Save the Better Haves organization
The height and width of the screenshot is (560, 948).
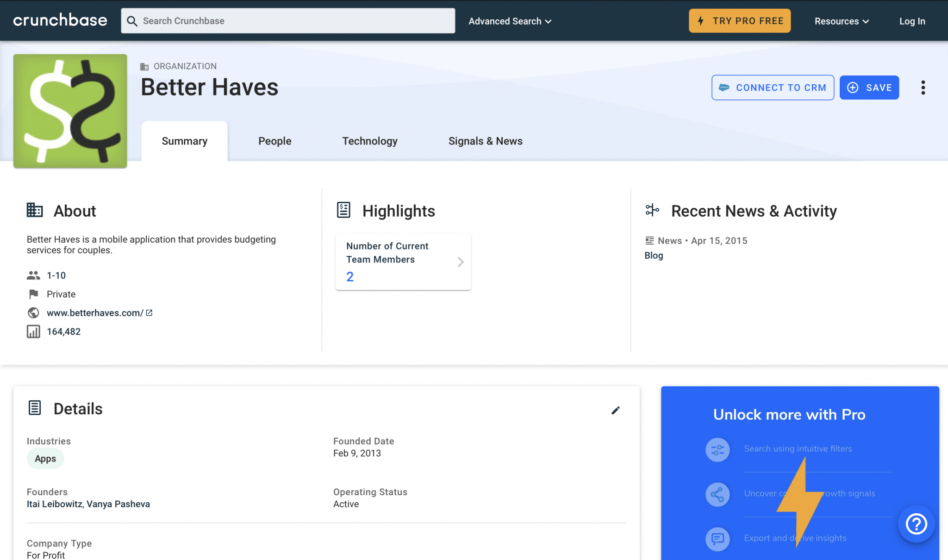[869, 87]
